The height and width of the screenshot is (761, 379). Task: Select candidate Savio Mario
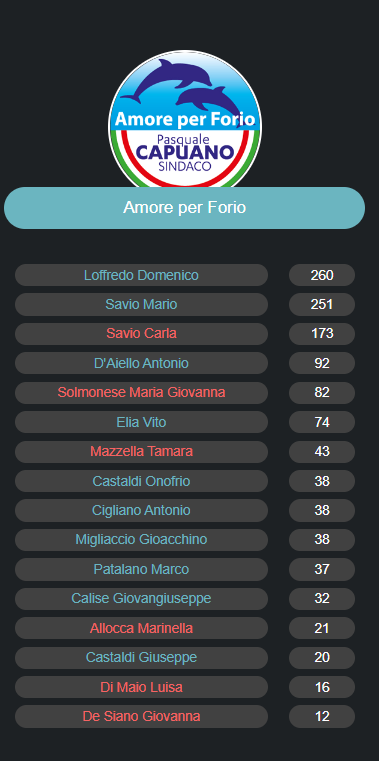click(141, 304)
